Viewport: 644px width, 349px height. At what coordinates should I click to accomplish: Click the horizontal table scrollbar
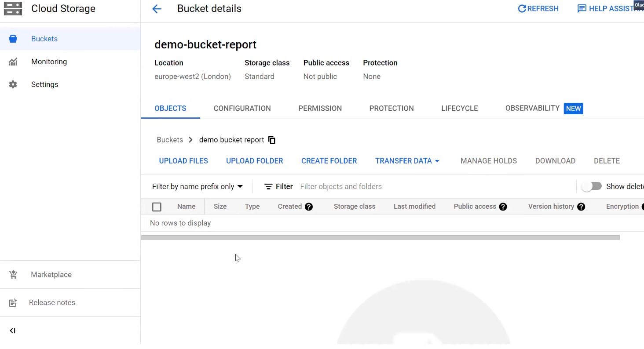point(381,237)
